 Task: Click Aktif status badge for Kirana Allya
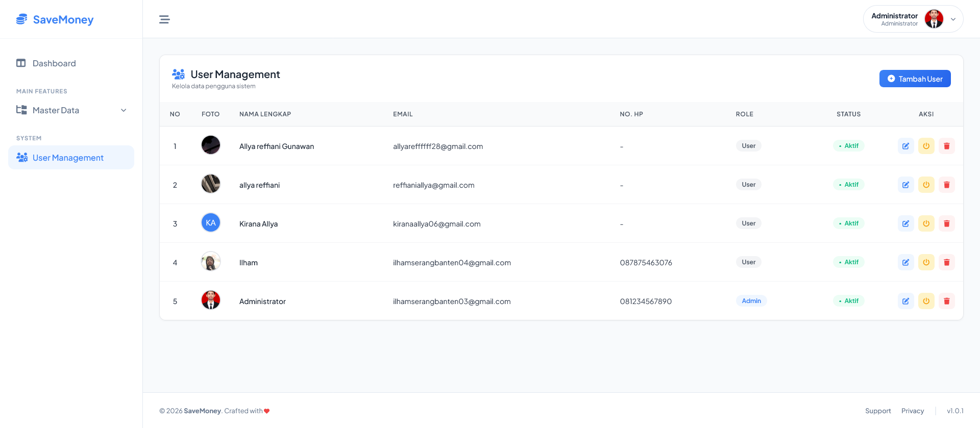tap(849, 223)
